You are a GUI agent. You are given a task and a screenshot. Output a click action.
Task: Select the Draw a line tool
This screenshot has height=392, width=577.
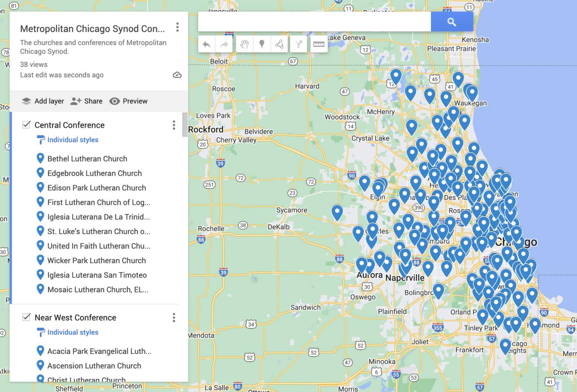tap(279, 44)
